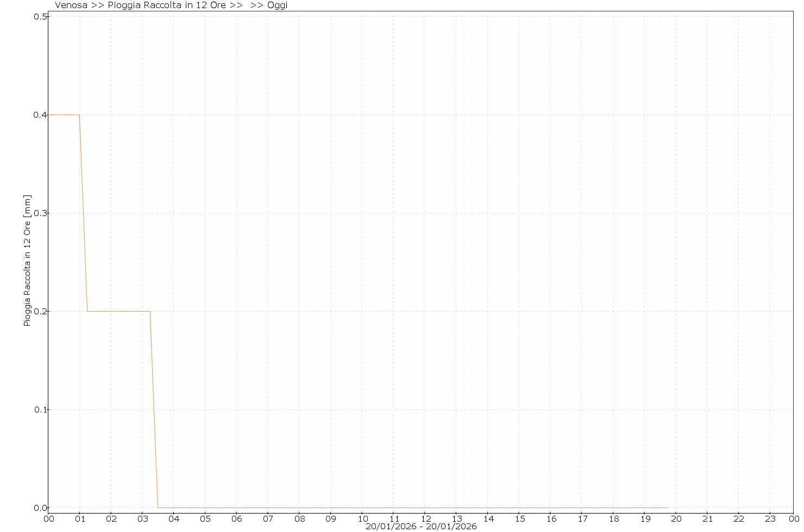Select the 20 hour tick on the time axis

pos(676,518)
